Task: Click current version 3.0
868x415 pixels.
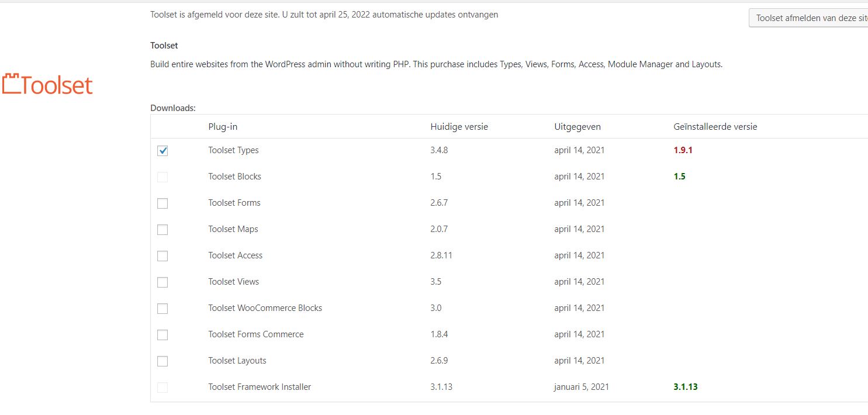Action: 436,308
